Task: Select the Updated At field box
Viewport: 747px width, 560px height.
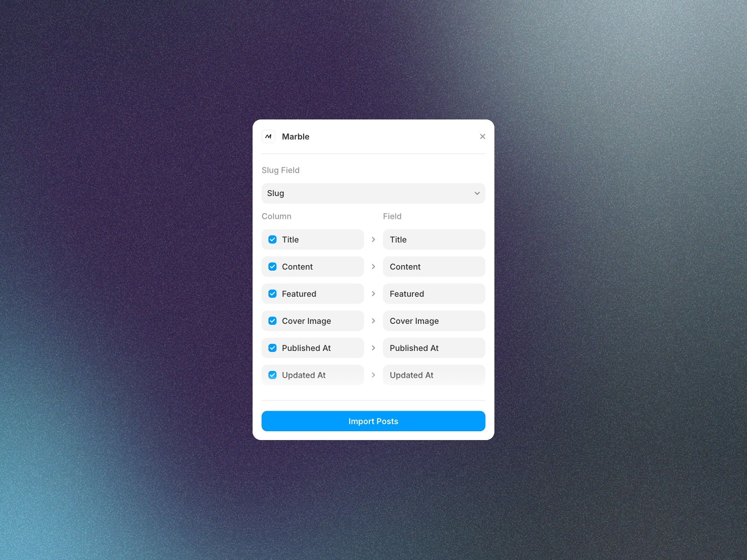Action: [x=434, y=375]
